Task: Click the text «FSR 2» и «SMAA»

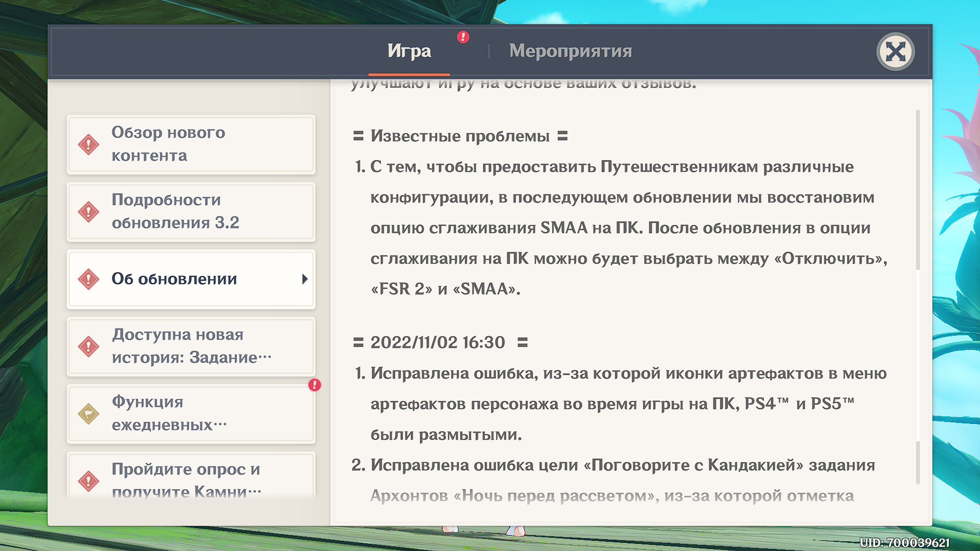Action: tap(445, 289)
